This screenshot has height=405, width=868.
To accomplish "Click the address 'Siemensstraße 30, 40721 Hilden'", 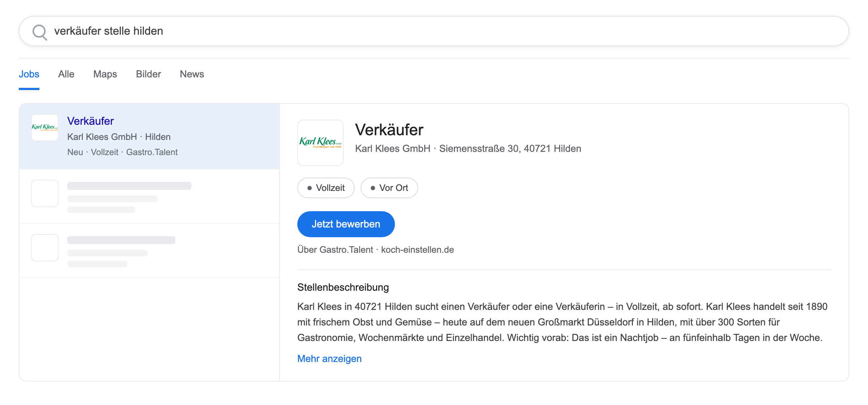I will (510, 149).
